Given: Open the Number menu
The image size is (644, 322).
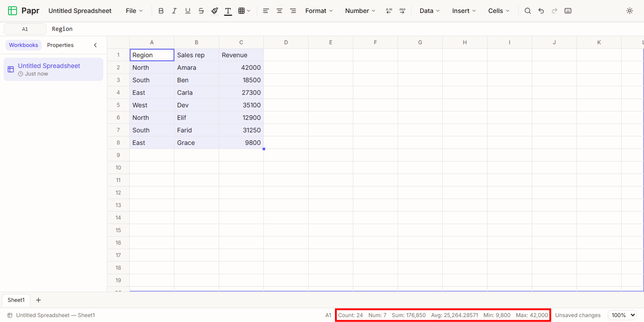Looking at the screenshot, I should coord(360,11).
